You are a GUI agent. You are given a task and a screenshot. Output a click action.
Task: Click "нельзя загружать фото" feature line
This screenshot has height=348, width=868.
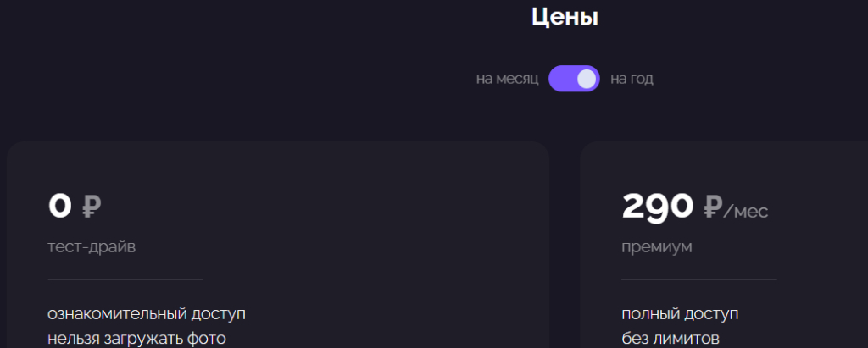pyautogui.click(x=136, y=340)
